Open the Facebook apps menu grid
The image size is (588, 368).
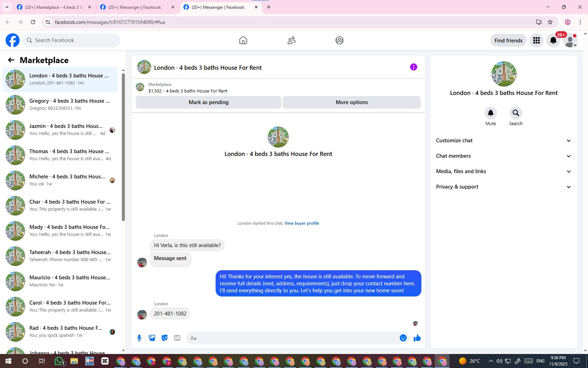537,40
